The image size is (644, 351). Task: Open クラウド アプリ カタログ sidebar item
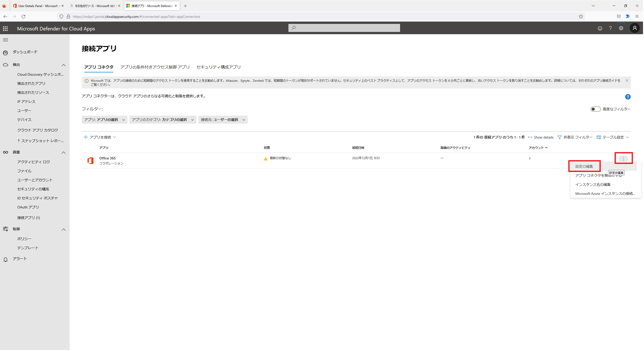(x=38, y=130)
